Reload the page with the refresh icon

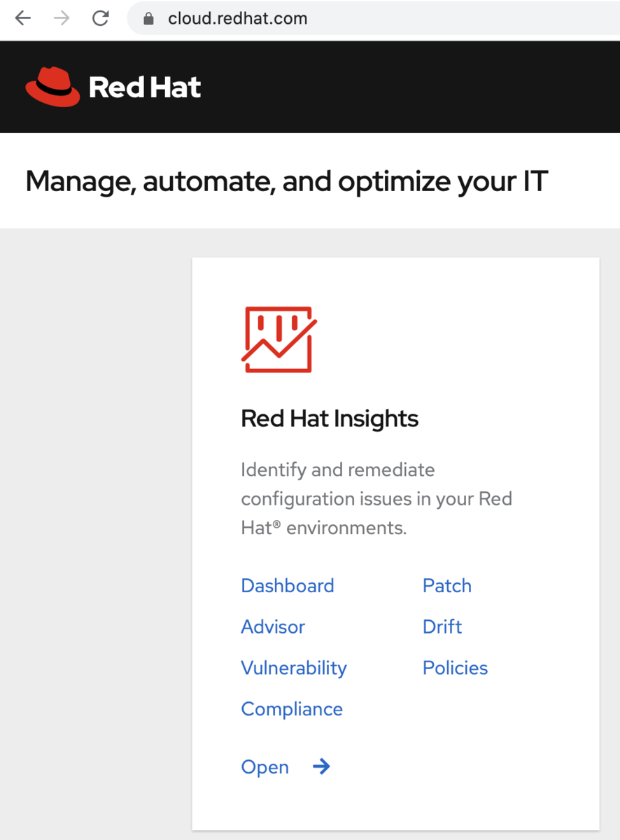point(101,18)
